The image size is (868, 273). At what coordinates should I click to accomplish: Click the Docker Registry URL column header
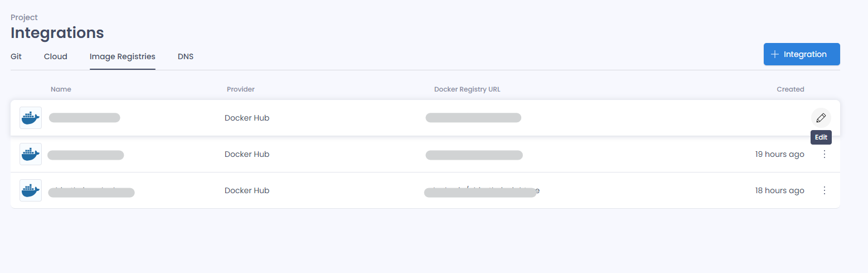click(x=467, y=89)
